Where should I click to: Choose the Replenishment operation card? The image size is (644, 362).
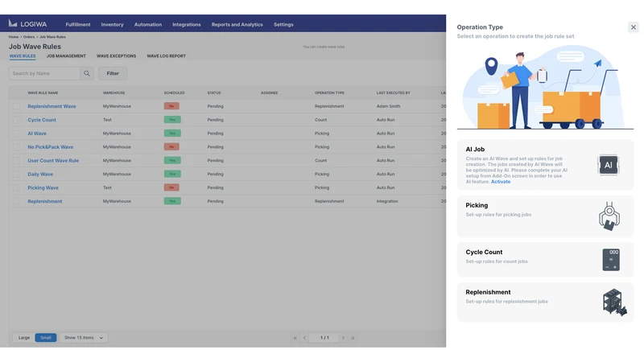[545, 302]
